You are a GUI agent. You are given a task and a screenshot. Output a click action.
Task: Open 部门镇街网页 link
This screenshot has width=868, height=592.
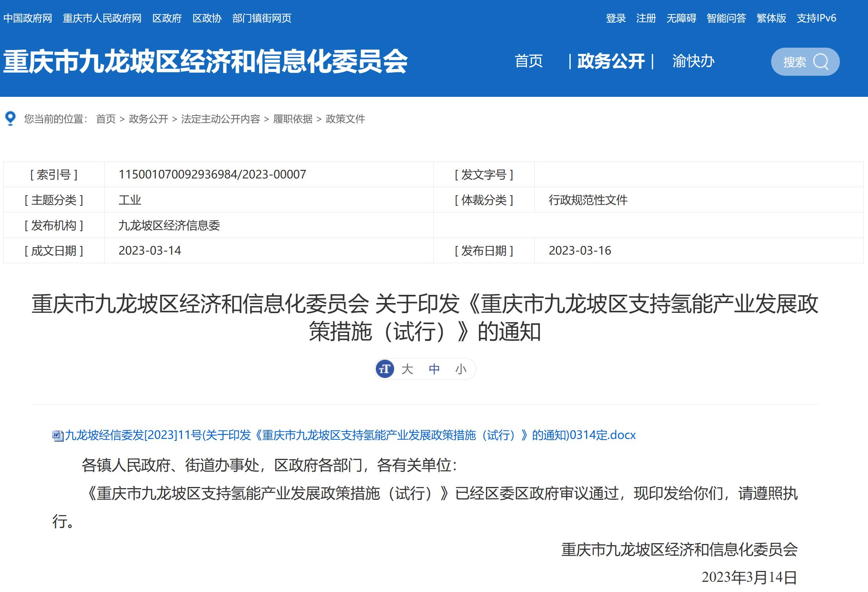point(262,18)
